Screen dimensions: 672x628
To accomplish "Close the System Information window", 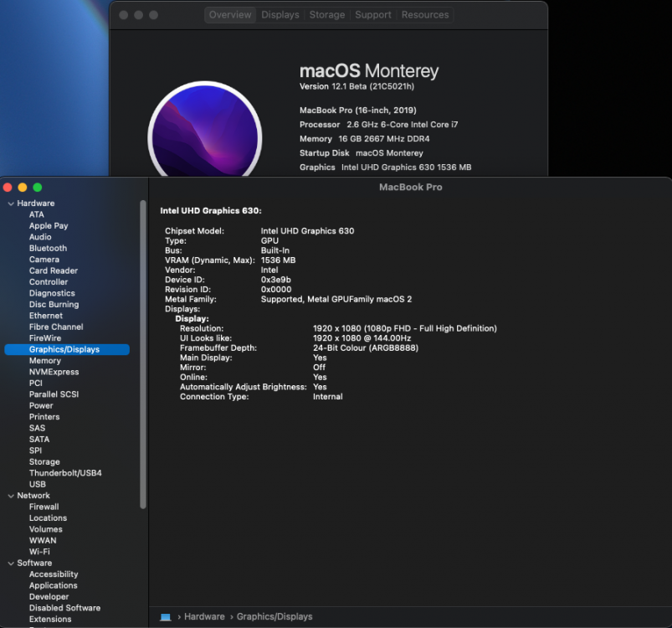I will (x=8, y=188).
